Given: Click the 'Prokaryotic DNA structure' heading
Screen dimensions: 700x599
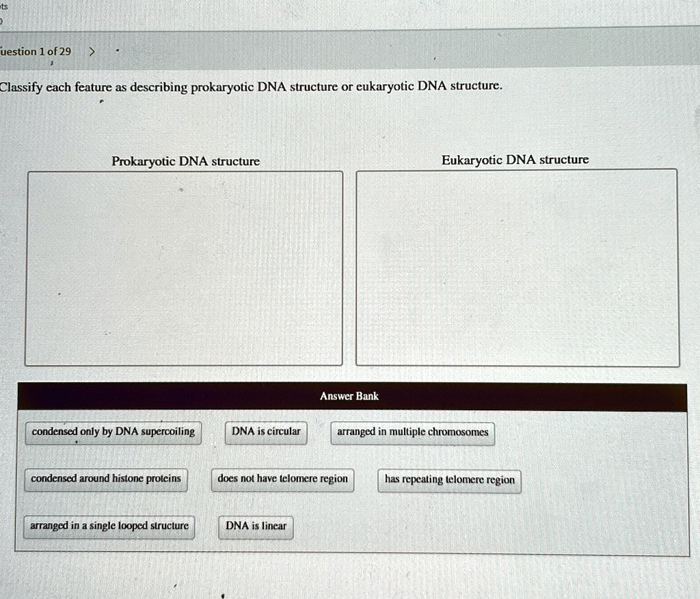Looking at the screenshot, I should [186, 161].
